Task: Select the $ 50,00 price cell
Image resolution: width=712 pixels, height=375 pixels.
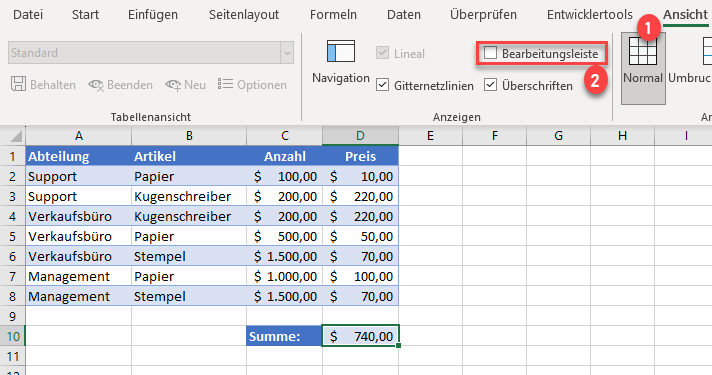Action: pyautogui.click(x=361, y=236)
